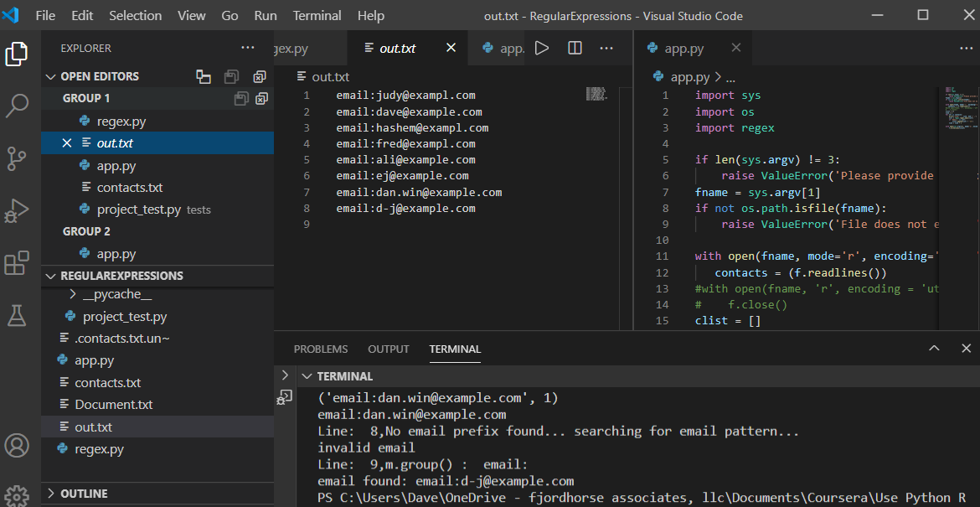Click the Accounts icon in activity bar
The image size is (980, 507).
(x=17, y=445)
